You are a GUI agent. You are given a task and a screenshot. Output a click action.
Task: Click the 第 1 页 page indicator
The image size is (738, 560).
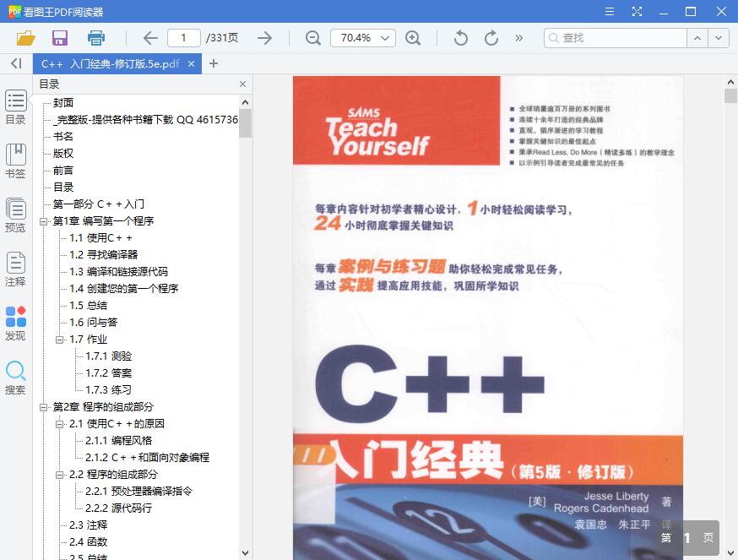point(687,538)
